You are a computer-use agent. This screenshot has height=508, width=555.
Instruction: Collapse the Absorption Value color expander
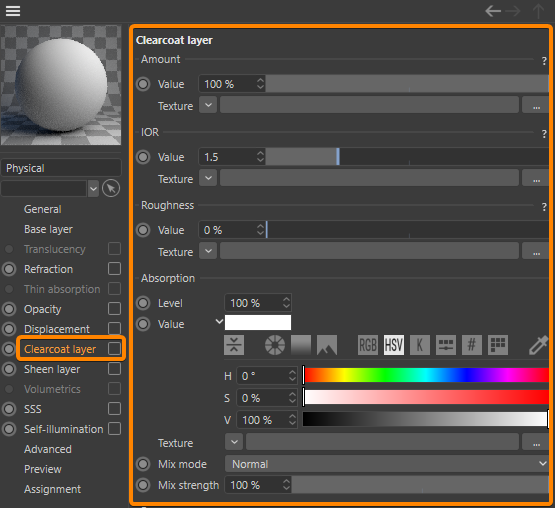[219, 321]
